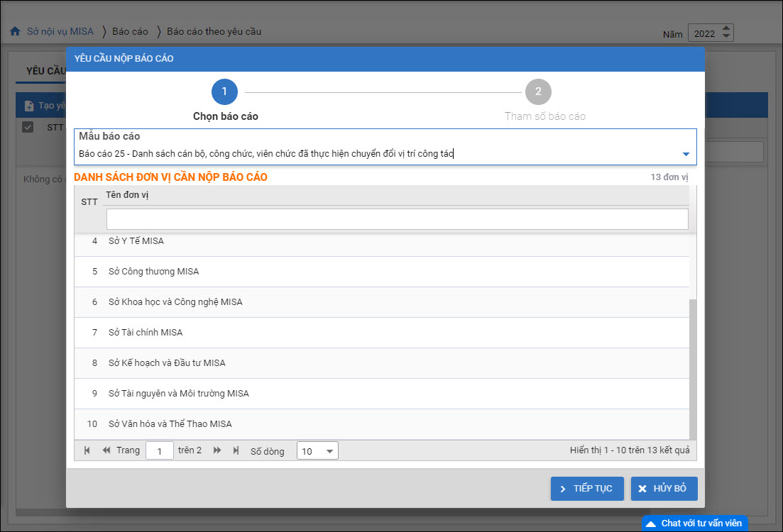The width and height of the screenshot is (783, 532).
Task: Jump to last page of results
Action: click(x=236, y=450)
